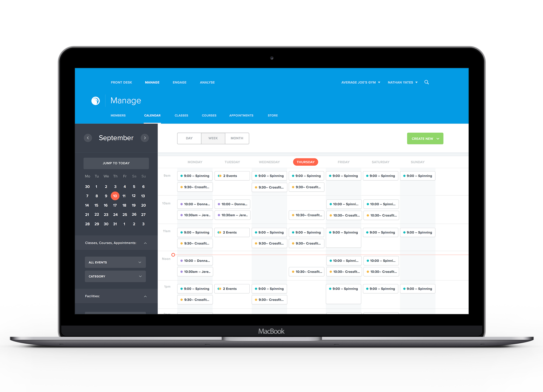Viewport: 543px width, 392px height.
Task: Toggle the ALL EVENTS dropdown filter
Action: [116, 263]
